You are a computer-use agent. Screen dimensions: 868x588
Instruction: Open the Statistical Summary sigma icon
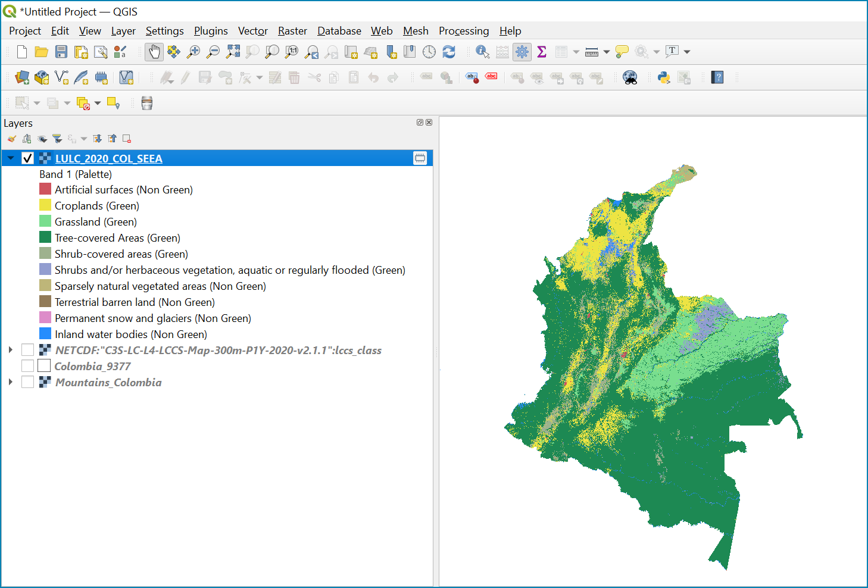click(x=542, y=52)
